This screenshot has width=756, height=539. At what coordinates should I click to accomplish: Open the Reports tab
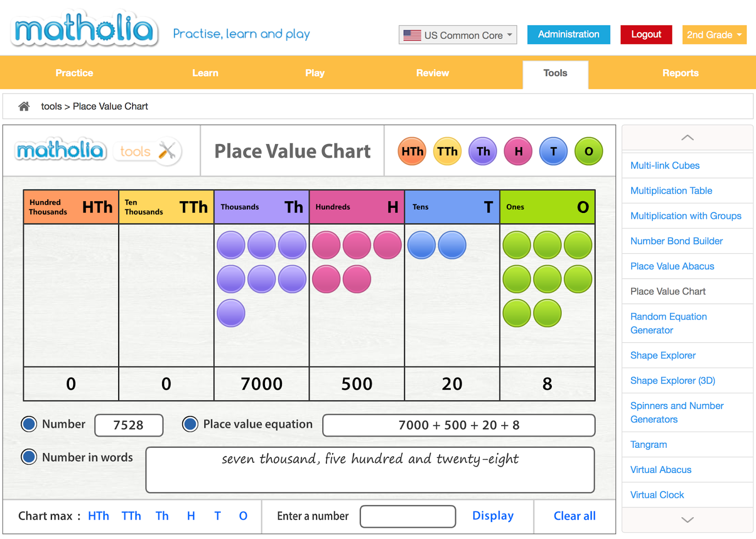click(x=680, y=73)
